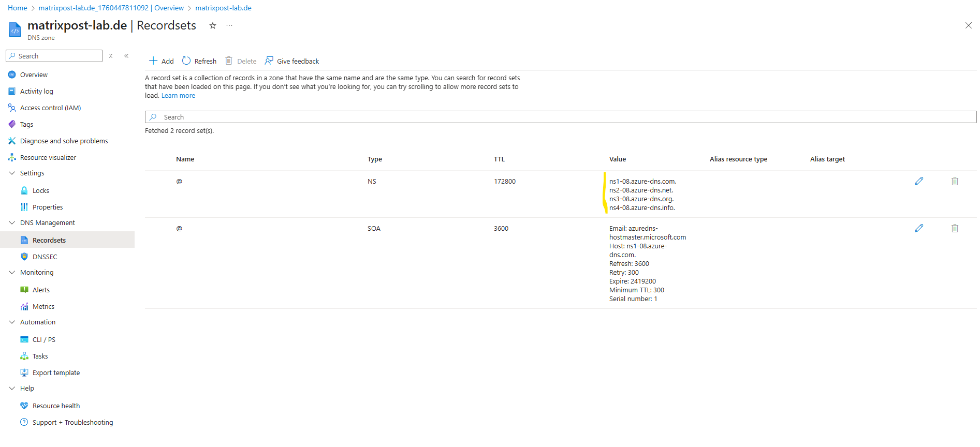The width and height of the screenshot is (980, 447).
Task: Click the pencil edit icon for NS record
Action: click(x=919, y=181)
